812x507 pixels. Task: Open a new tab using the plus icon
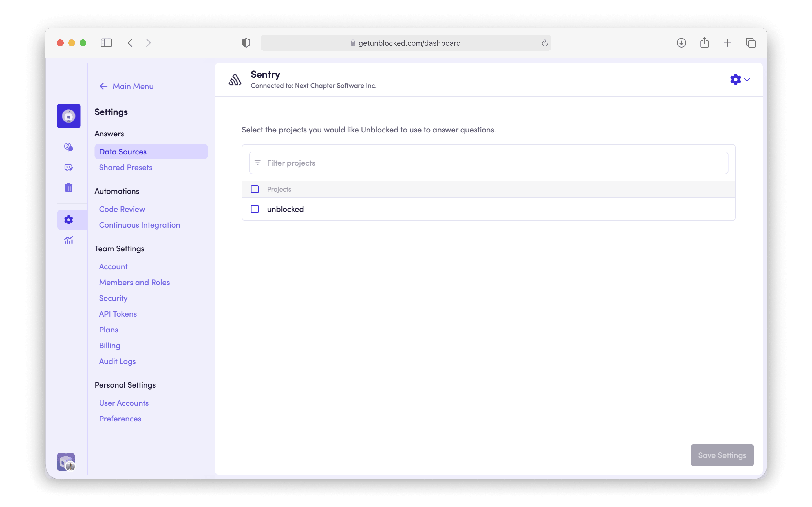(727, 43)
